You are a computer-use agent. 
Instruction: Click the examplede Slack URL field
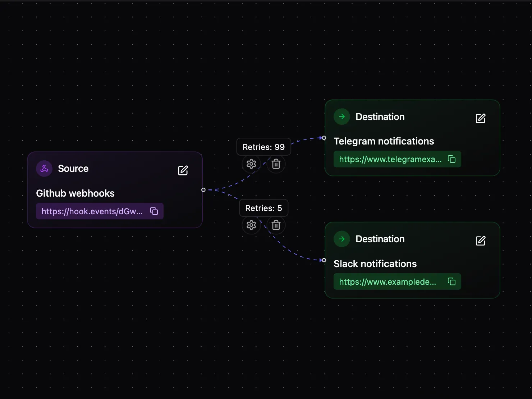pyautogui.click(x=389, y=281)
